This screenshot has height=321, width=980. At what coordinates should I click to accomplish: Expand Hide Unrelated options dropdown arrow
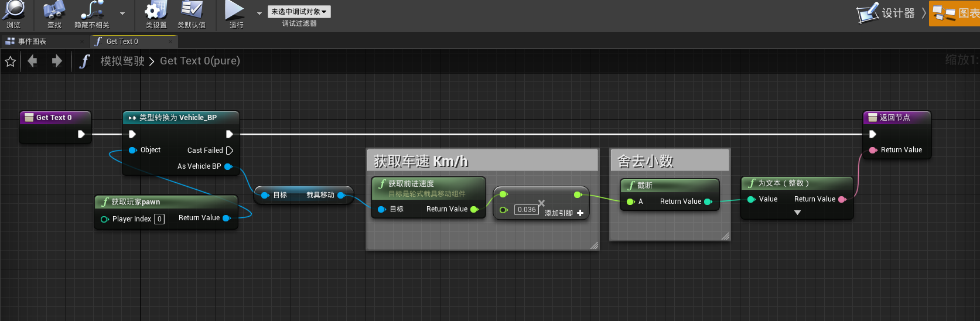point(122,13)
